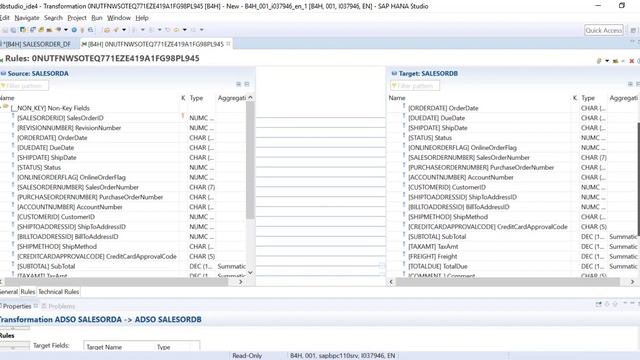Screen dimensions: 640x360
Task: Select target field PURCHASEORDERNUMBER
Action: [481, 167]
